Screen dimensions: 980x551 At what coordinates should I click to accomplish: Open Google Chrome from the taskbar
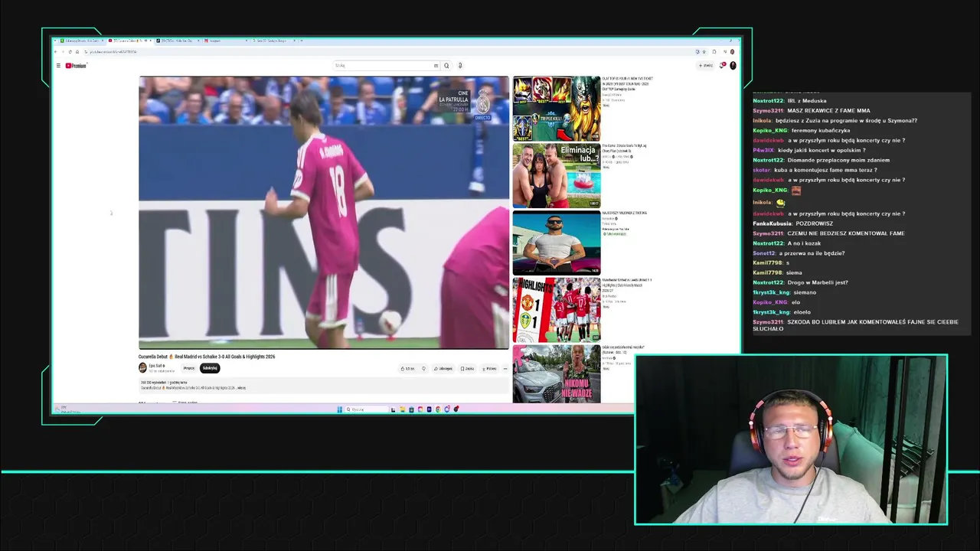click(438, 409)
